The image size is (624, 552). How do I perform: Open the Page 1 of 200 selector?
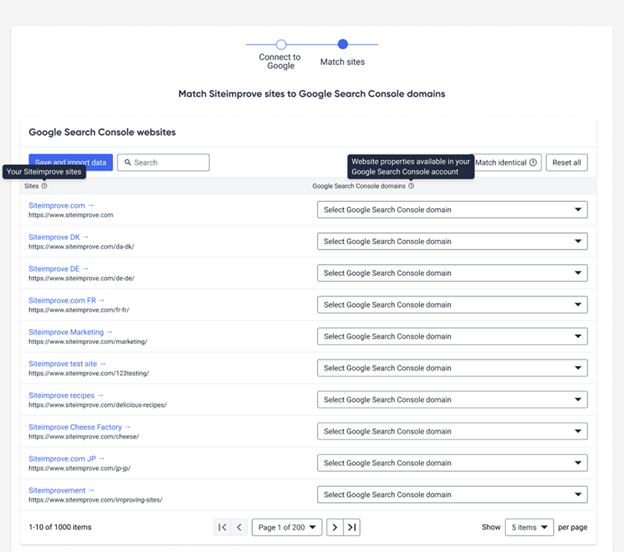point(287,527)
